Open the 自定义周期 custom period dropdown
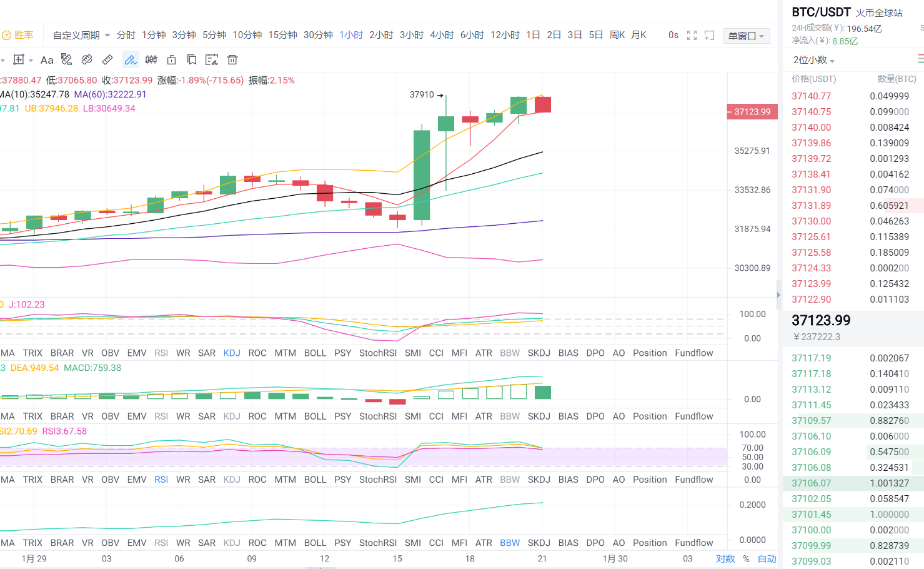 (x=81, y=36)
